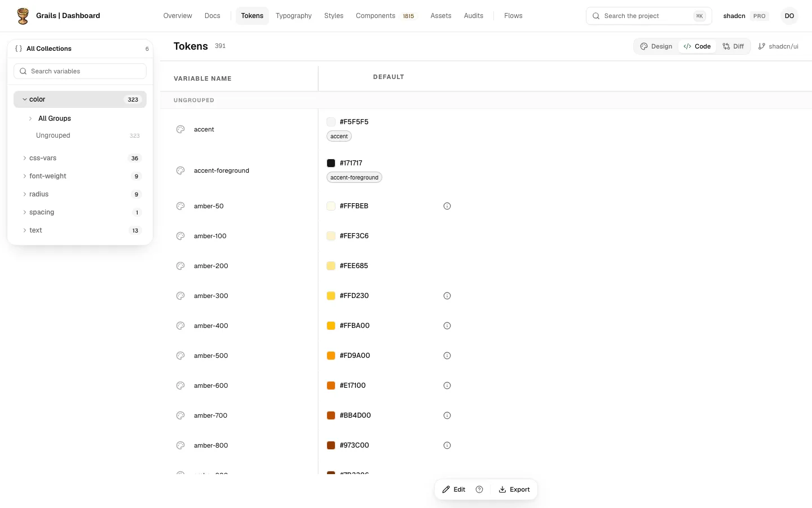Click the accent alias chip
Viewport: 812px width, 508px height.
point(339,136)
